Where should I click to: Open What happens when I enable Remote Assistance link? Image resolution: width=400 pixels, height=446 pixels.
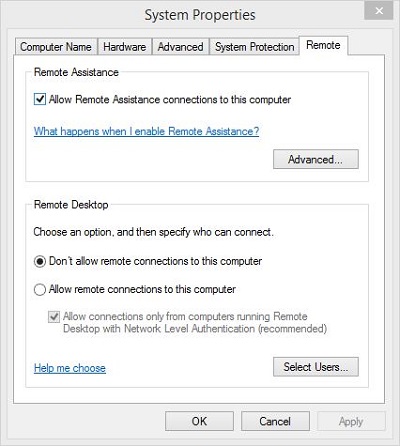(146, 131)
